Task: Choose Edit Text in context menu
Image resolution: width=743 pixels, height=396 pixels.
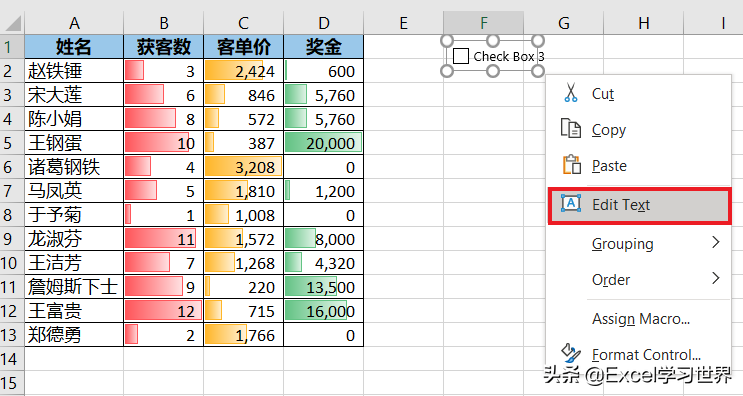Action: (639, 205)
